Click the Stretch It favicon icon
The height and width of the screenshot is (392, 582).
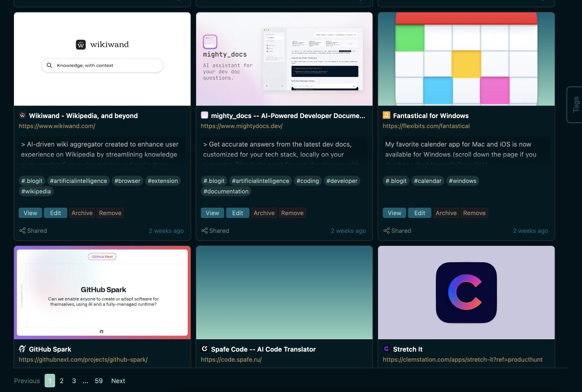pyautogui.click(x=386, y=349)
